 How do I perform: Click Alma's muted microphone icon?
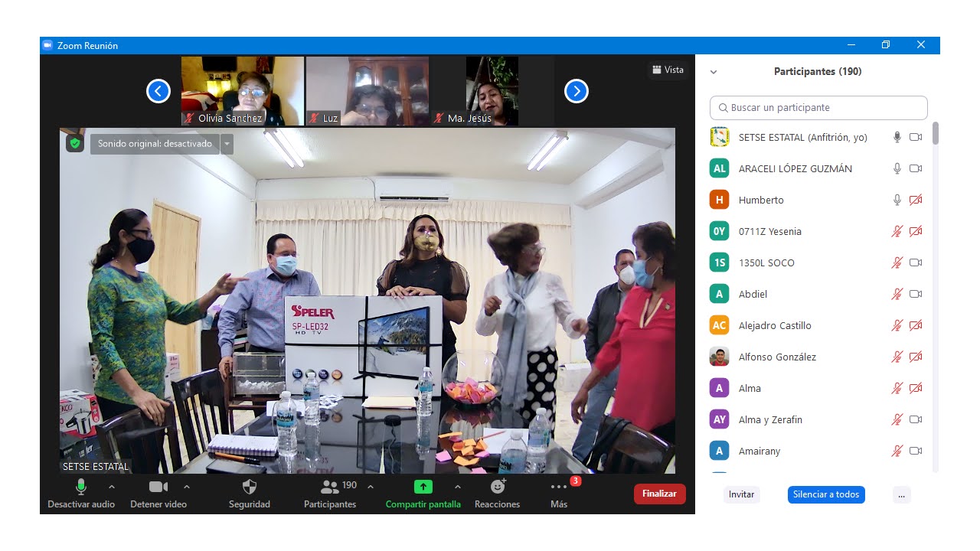click(897, 388)
